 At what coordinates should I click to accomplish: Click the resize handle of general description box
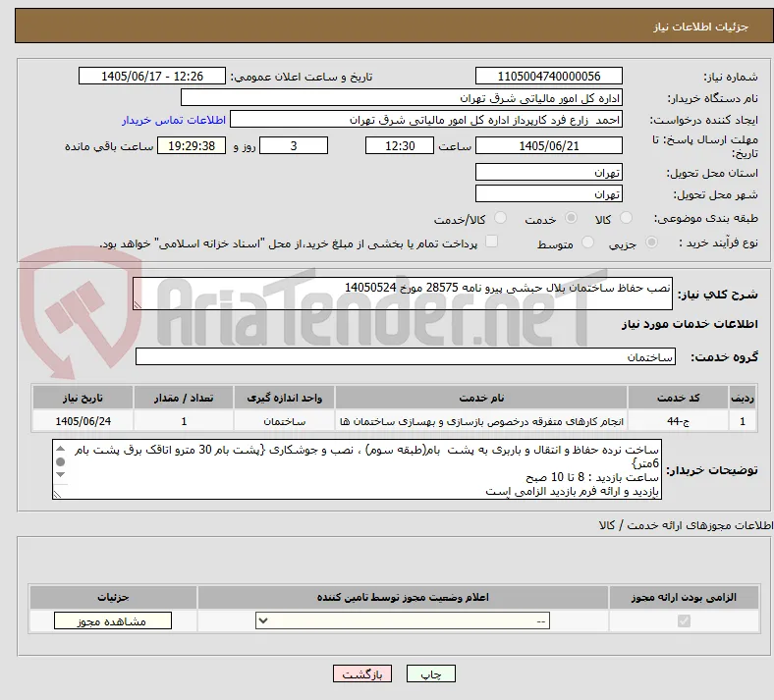(138, 305)
